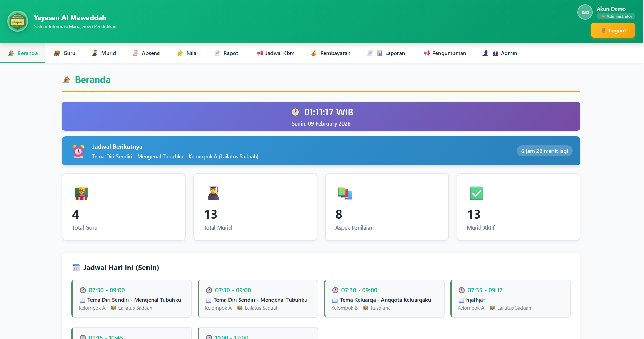Screen dimensions: 644x339
Task: Open the Pembayaran menu
Action: point(331,53)
